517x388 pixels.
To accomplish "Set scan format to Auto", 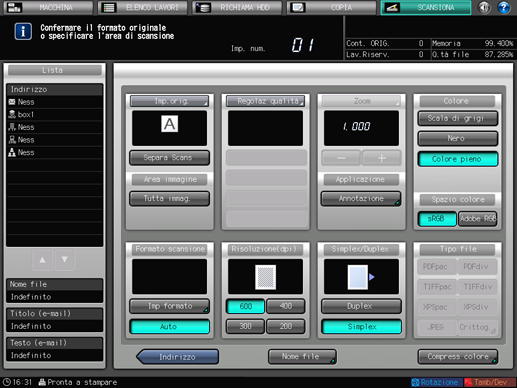I will tap(169, 327).
